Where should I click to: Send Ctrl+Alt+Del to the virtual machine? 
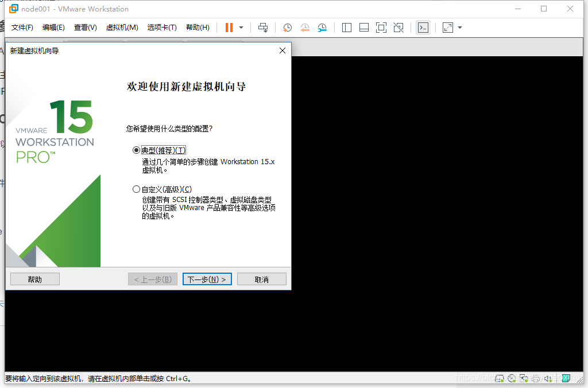263,28
